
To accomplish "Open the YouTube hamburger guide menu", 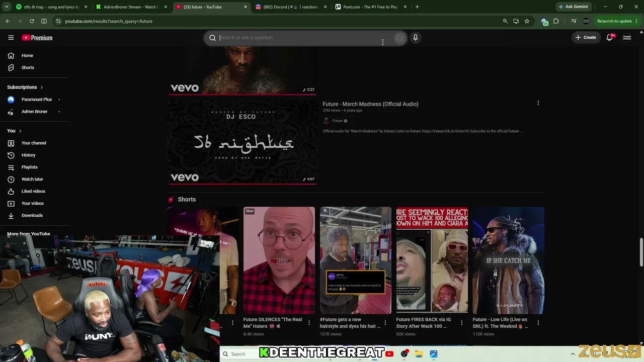I will [11, 38].
